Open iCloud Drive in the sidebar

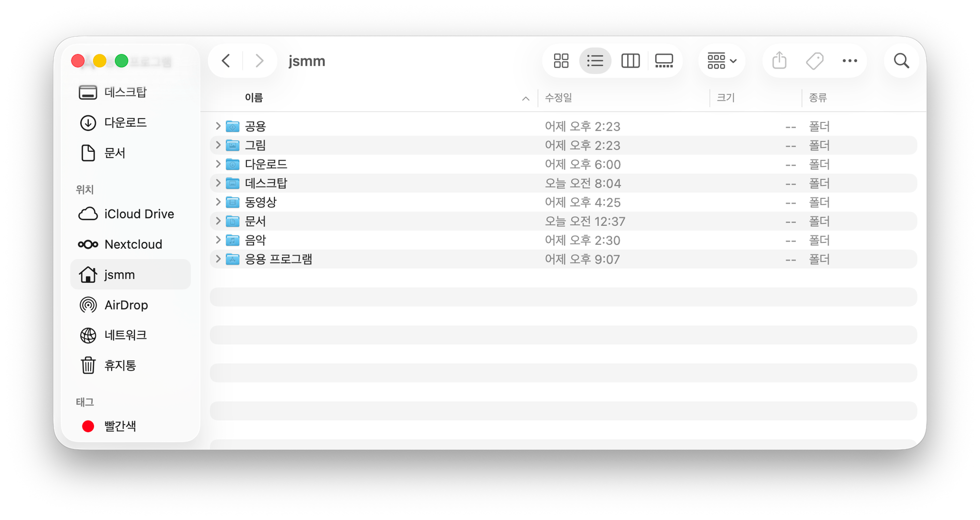[x=139, y=214]
